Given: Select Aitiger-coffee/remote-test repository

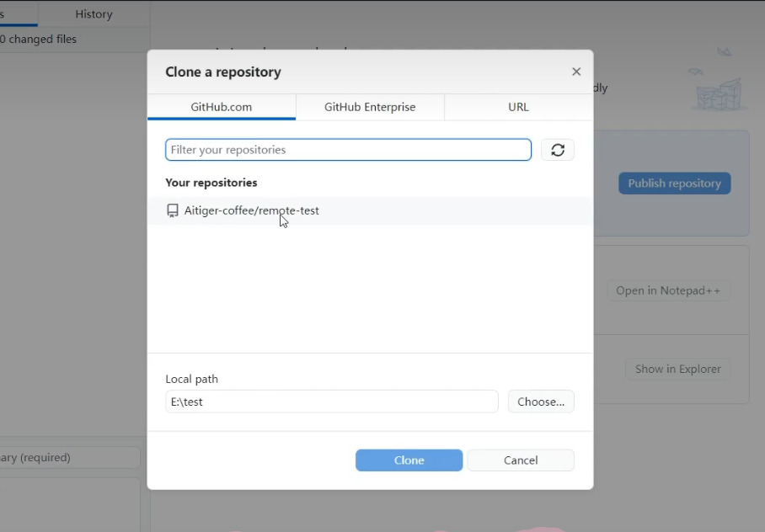Looking at the screenshot, I should tap(370, 210).
